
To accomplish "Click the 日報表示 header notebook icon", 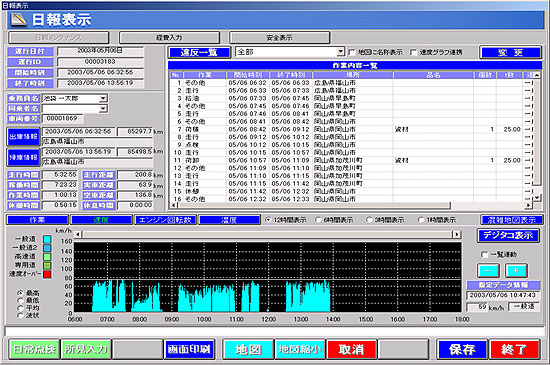I will [19, 19].
